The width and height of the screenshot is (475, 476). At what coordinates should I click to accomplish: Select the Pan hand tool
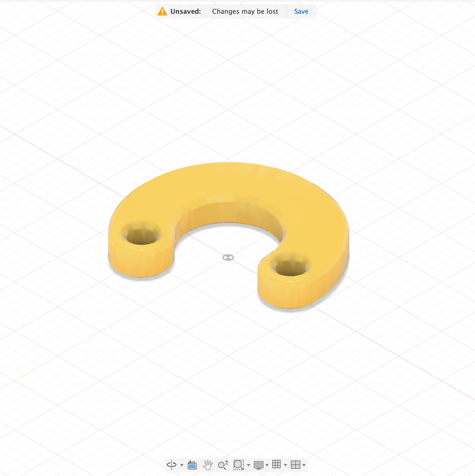(x=208, y=465)
